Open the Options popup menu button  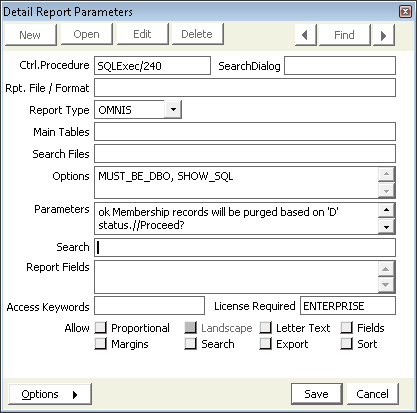(50, 394)
